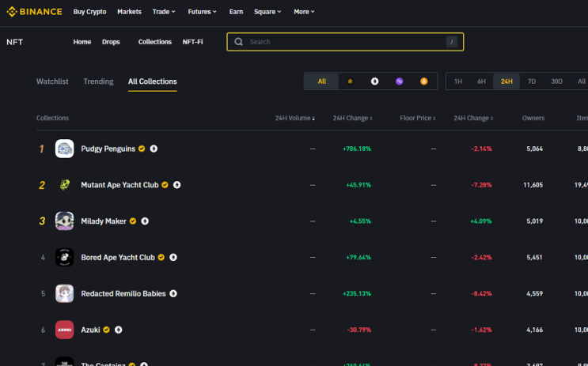Open Azuki collection thumbnail
Image resolution: width=588 pixels, height=366 pixels.
65,330
